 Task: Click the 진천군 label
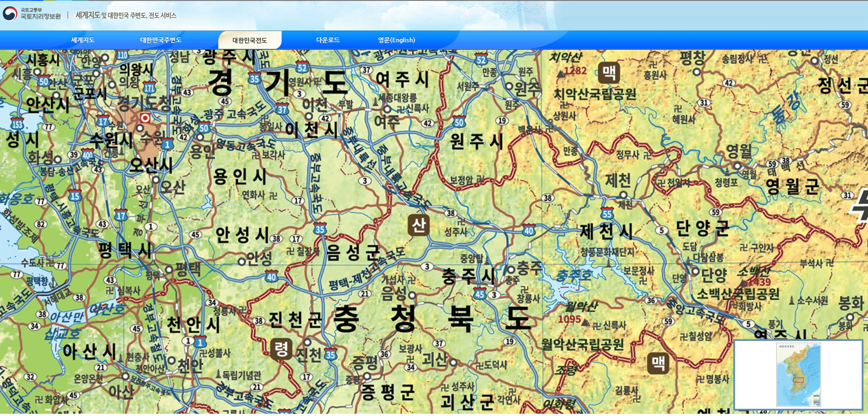(x=295, y=320)
